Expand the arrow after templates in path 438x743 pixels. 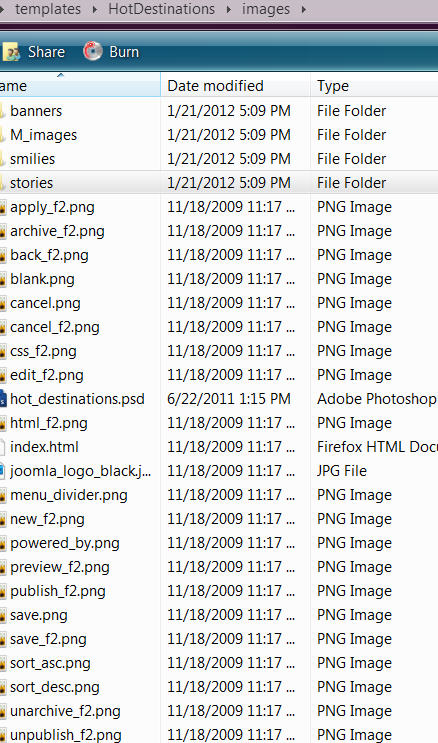[x=95, y=9]
